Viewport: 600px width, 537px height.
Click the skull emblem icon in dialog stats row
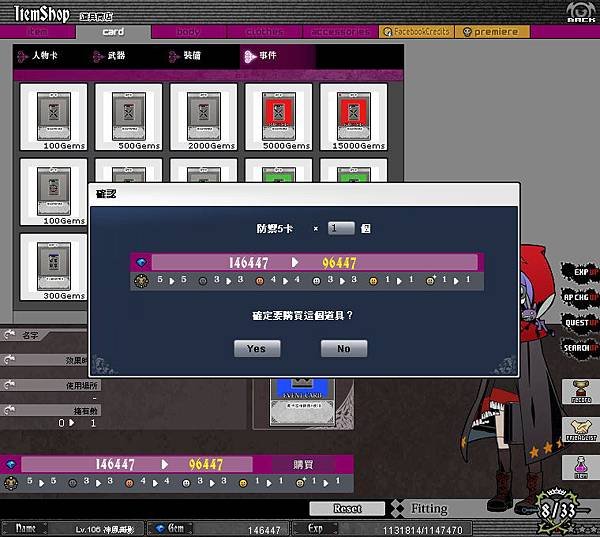tap(142, 281)
